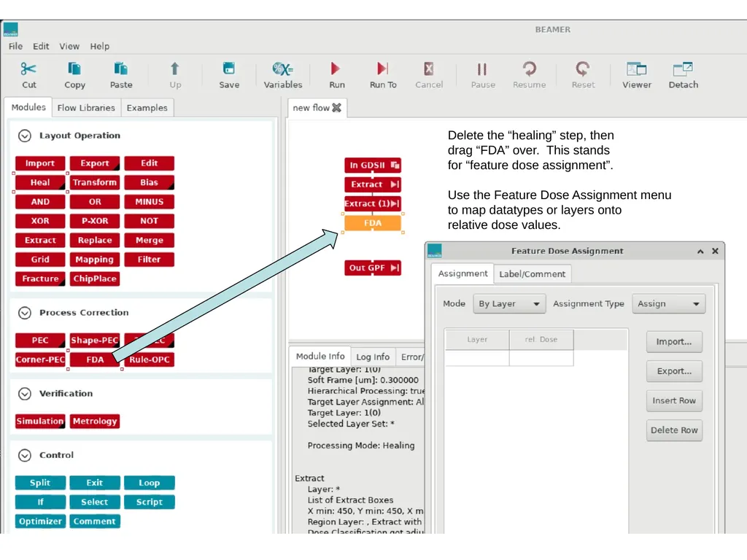Open the View menu
Screen dimensions: 747x560
coord(69,46)
